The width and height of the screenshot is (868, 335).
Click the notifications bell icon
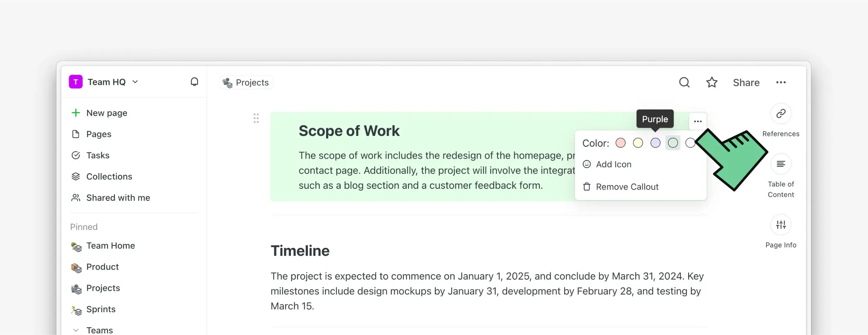coord(194,82)
